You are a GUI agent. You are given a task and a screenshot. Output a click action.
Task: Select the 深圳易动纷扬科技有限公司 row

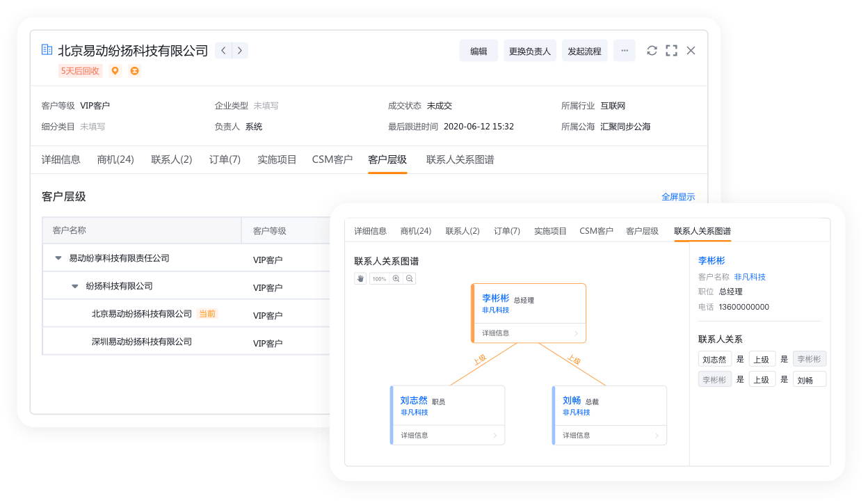pos(142,342)
